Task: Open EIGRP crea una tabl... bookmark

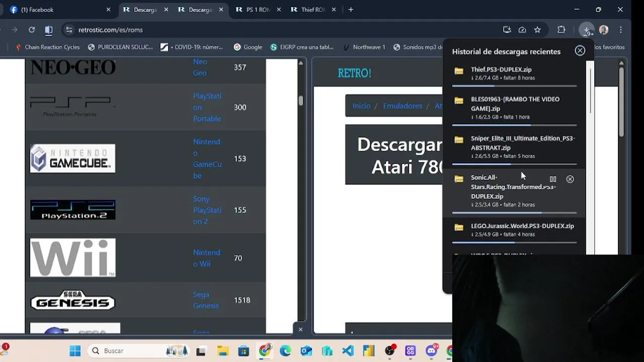Action: point(302,47)
